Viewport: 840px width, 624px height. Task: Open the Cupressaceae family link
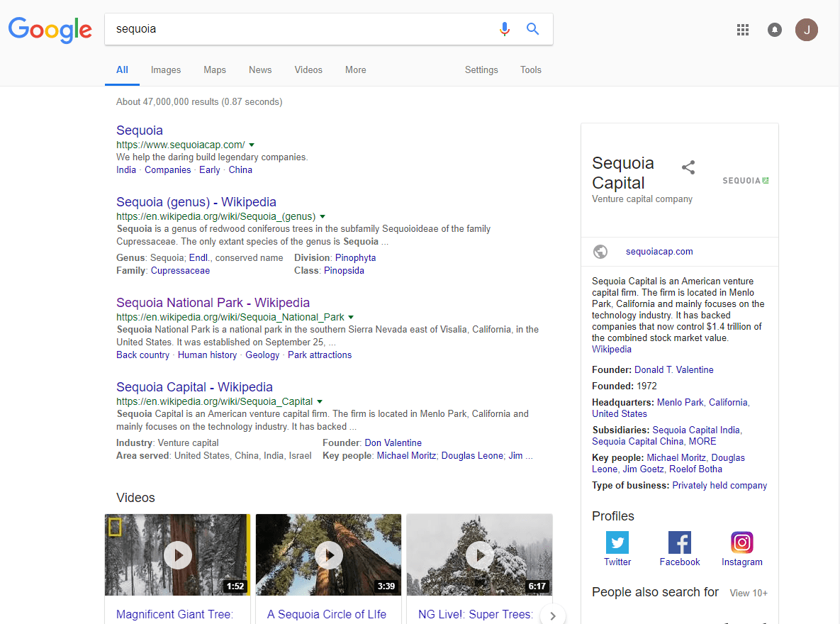click(180, 271)
